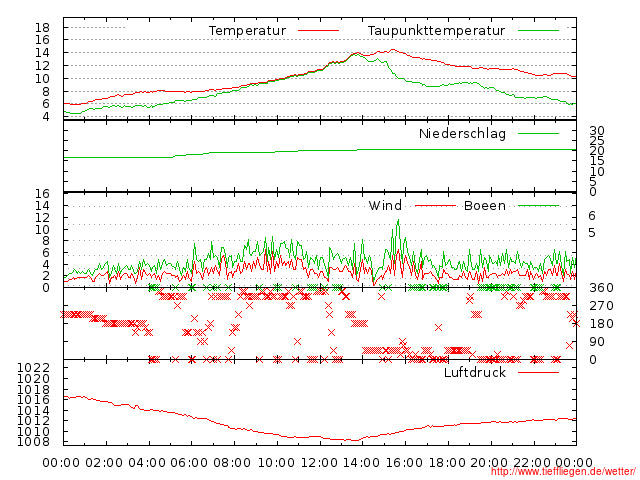The image size is (640, 480).
Task: Click the Taupunkttemperatur legend label
Action: coord(436,31)
